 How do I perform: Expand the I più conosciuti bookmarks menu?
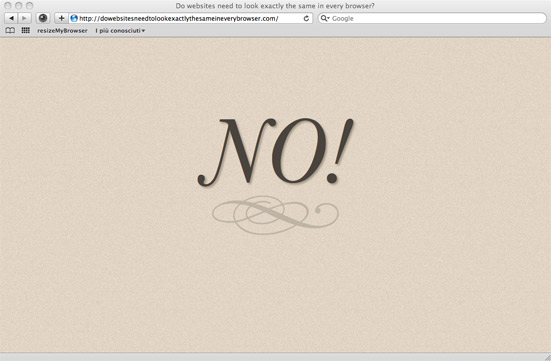pyautogui.click(x=120, y=31)
